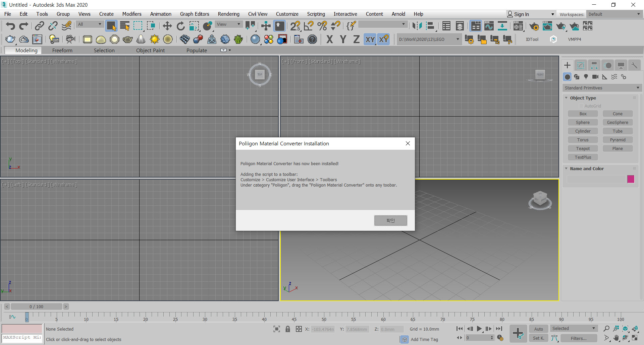Click the Align tool icon
Image resolution: width=644 pixels, height=345 pixels.
(430, 26)
